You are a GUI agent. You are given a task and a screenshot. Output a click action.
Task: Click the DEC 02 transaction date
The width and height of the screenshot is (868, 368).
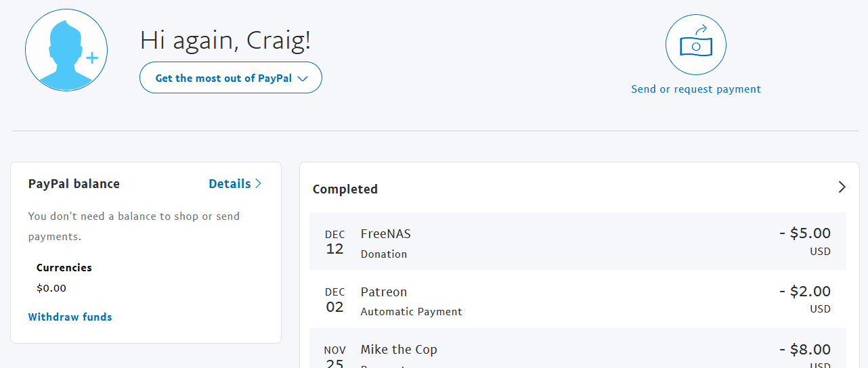[335, 300]
